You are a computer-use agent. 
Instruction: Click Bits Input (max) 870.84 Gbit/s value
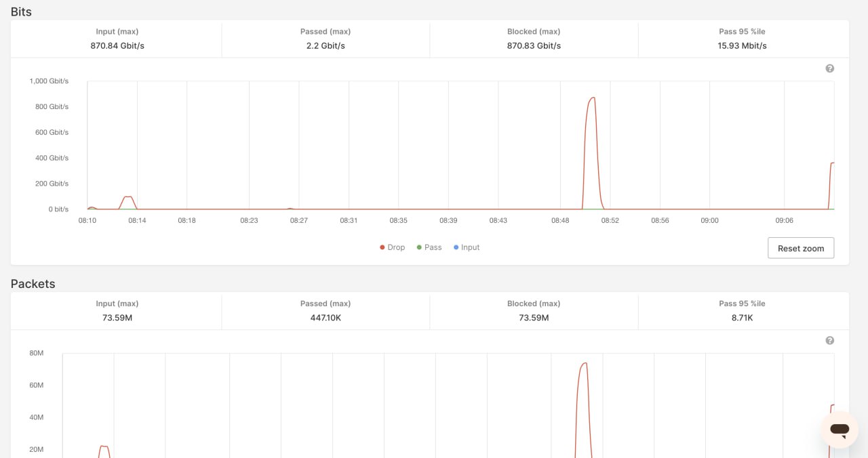click(x=117, y=46)
